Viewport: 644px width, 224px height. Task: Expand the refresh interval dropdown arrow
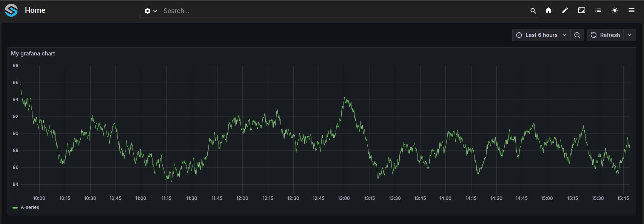click(x=630, y=35)
